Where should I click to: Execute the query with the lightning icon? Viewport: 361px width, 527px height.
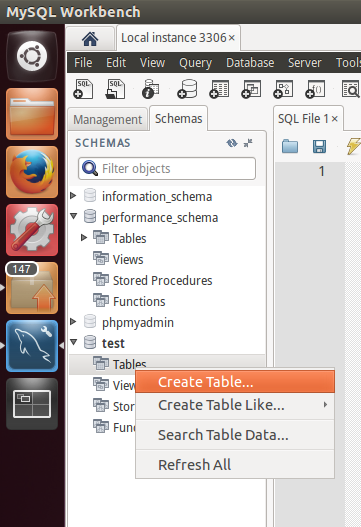point(354,147)
